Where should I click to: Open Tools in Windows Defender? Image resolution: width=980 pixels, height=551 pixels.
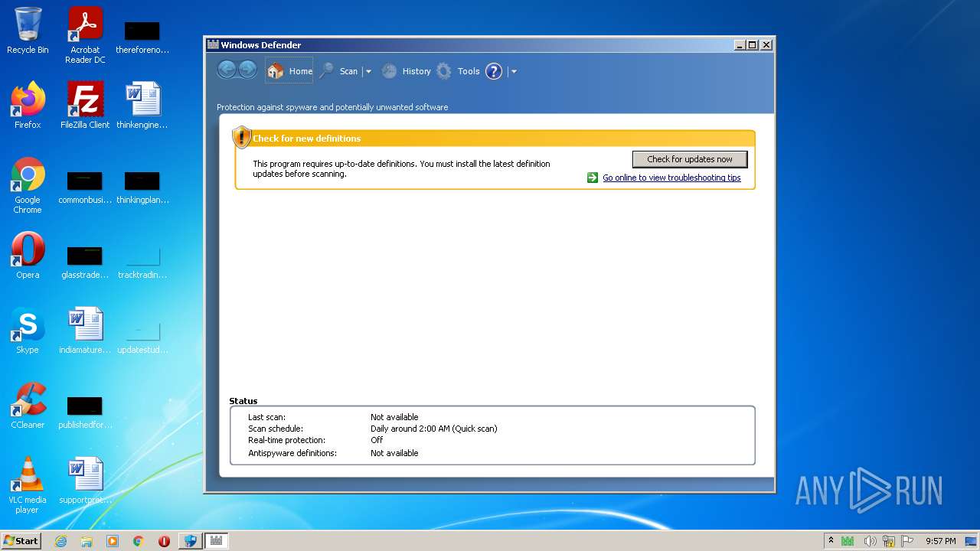click(458, 71)
